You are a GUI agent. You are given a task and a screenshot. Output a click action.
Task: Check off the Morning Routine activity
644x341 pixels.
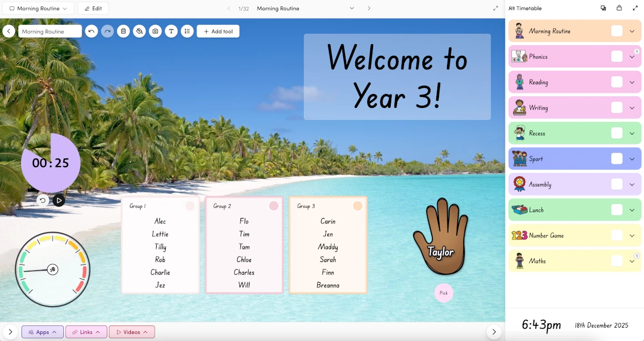(617, 31)
